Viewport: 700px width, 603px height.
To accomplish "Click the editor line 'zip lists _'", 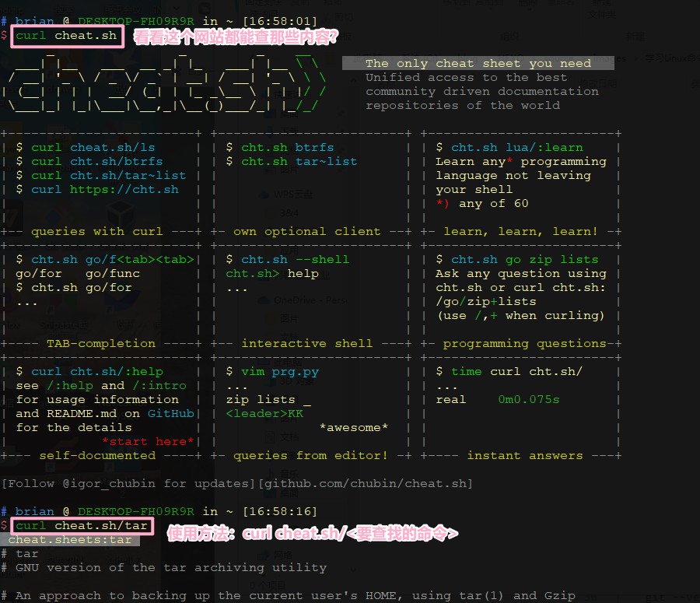I will click(x=268, y=399).
